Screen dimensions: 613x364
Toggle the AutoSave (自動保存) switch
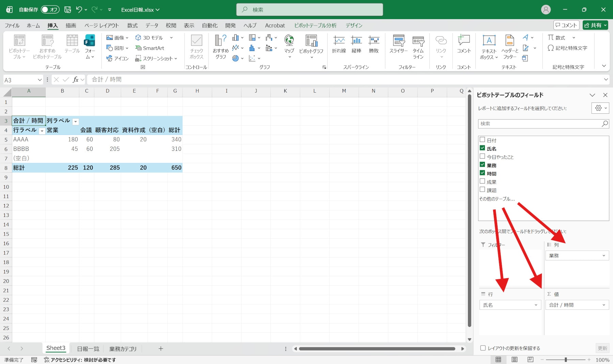[x=50, y=10]
